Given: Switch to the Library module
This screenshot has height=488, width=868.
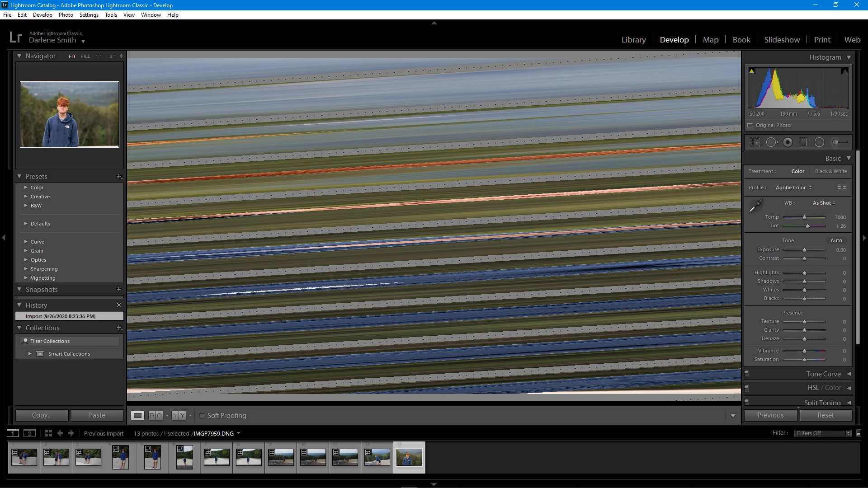Looking at the screenshot, I should (633, 40).
